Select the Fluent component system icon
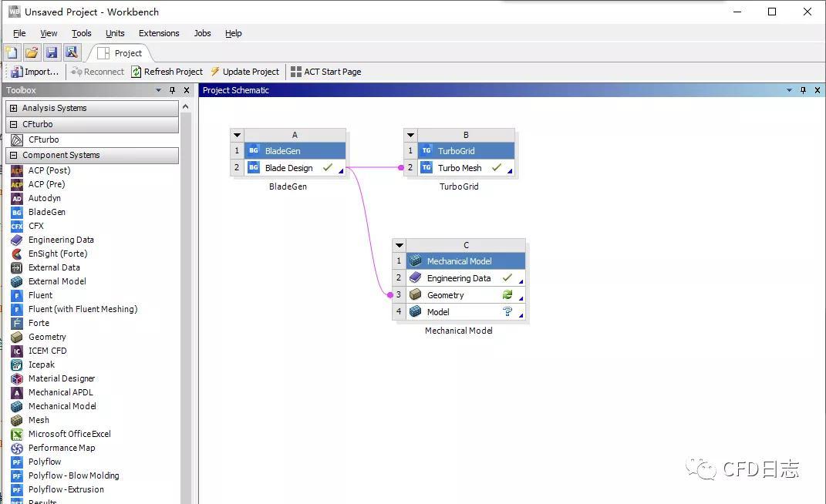 point(17,295)
